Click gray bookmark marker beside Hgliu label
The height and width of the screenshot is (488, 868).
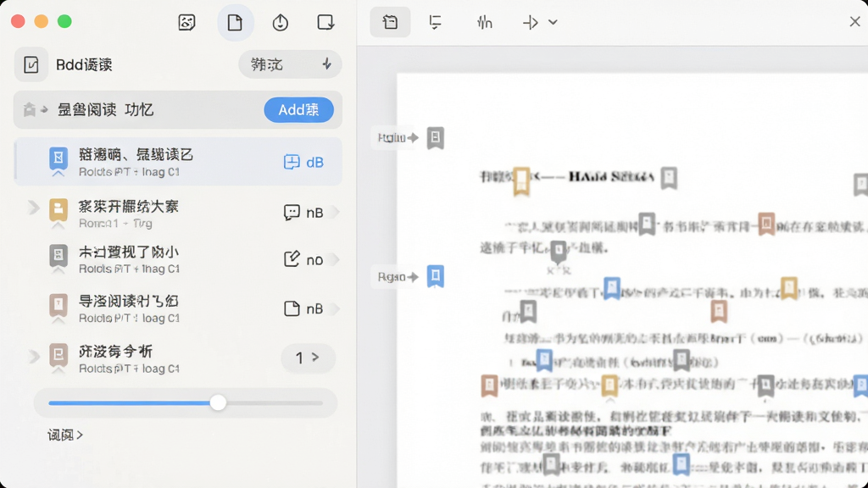[436, 138]
